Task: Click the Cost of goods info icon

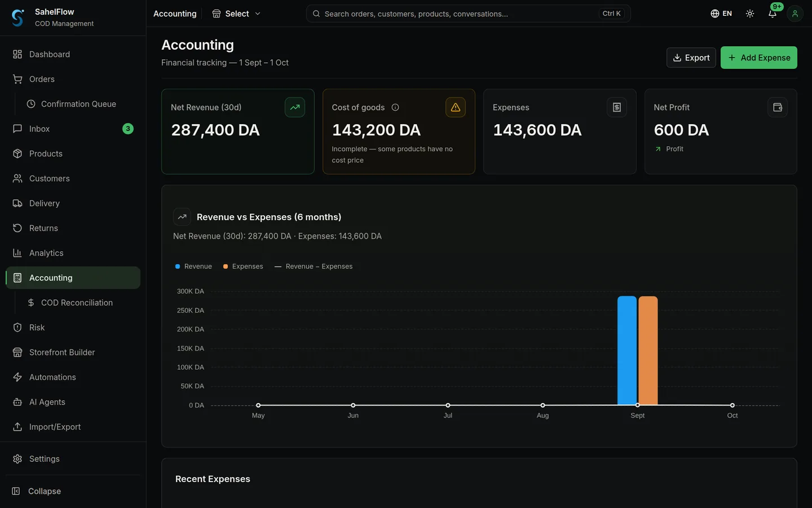Action: tap(395, 107)
